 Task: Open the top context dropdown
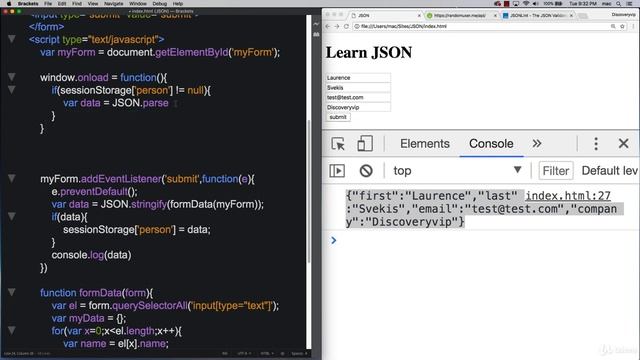click(457, 171)
